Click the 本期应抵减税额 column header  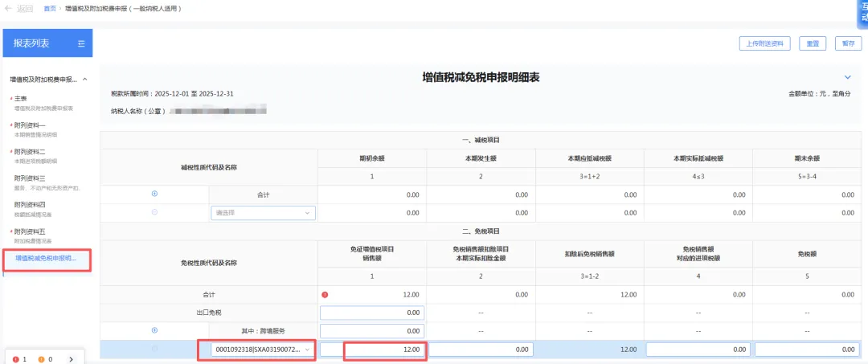pos(590,158)
